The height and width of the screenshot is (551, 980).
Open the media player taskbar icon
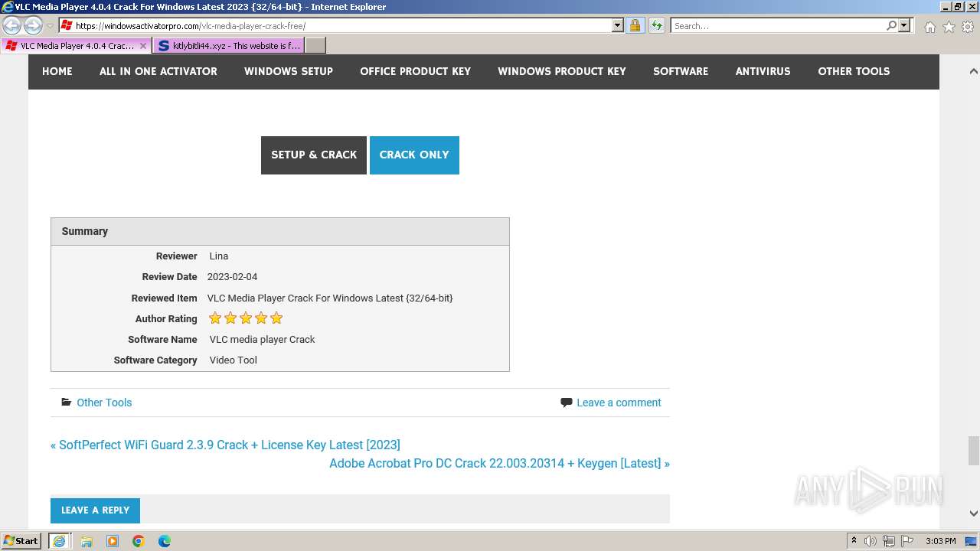point(113,541)
